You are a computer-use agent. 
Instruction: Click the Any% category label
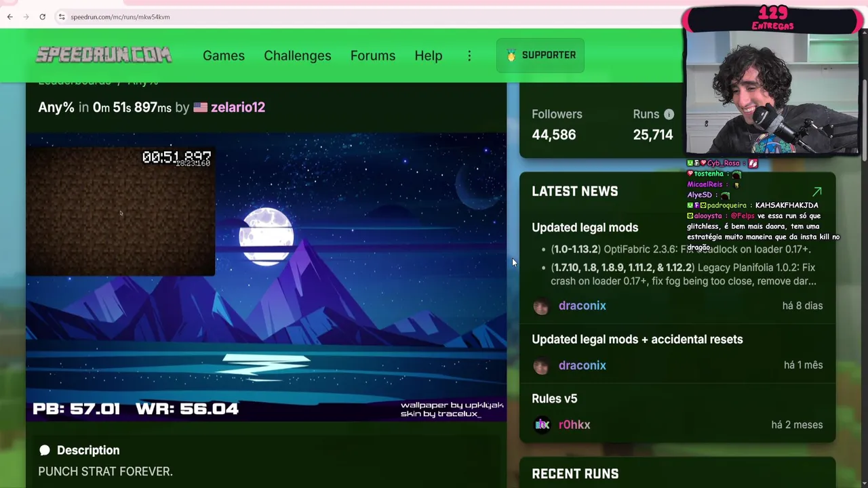pos(56,107)
